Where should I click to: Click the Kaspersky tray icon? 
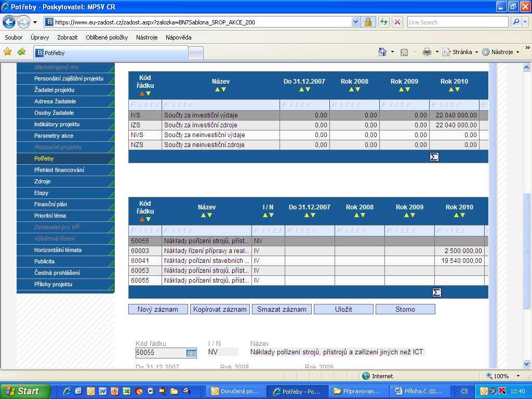pyautogui.click(x=502, y=391)
